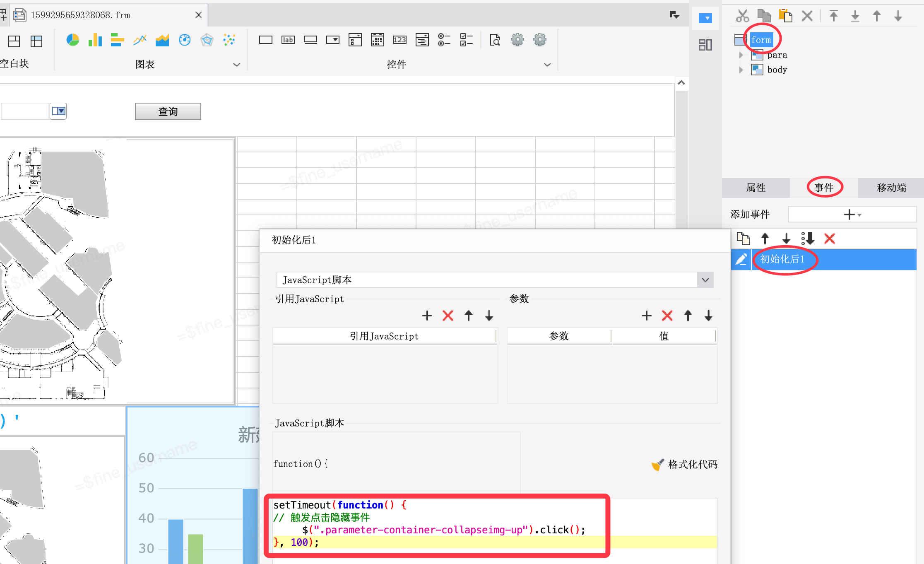The width and height of the screenshot is (924, 564).
Task: Delete the selected event with red X
Action: 830,239
